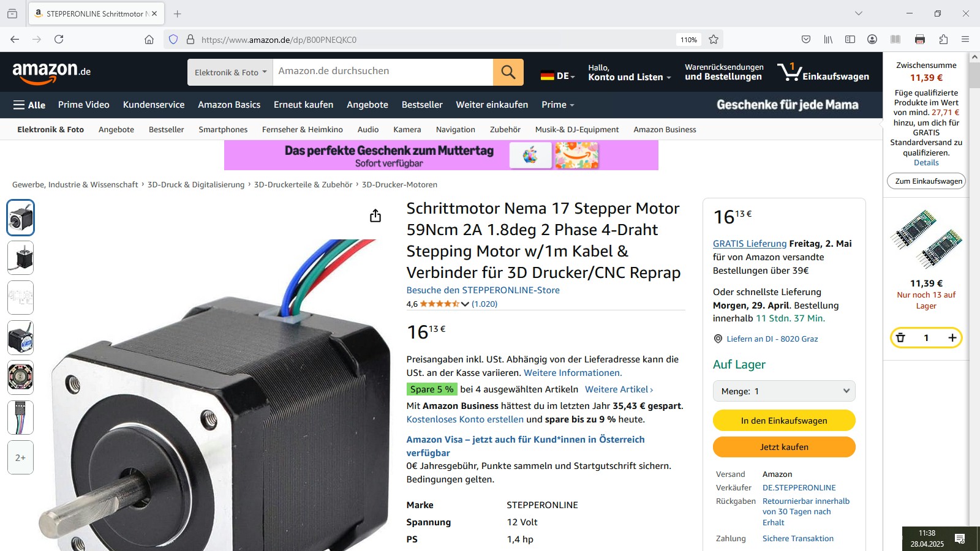Expand the star rating breakdown chevron
980x551 pixels.
pos(465,304)
